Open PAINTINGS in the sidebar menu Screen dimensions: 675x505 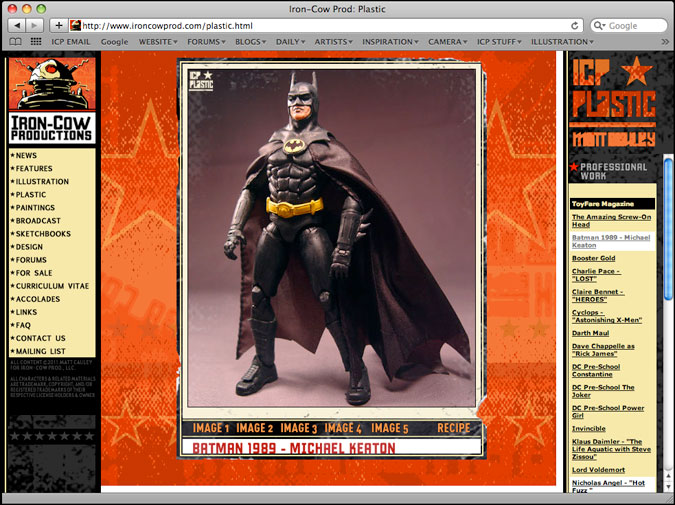pos(35,208)
